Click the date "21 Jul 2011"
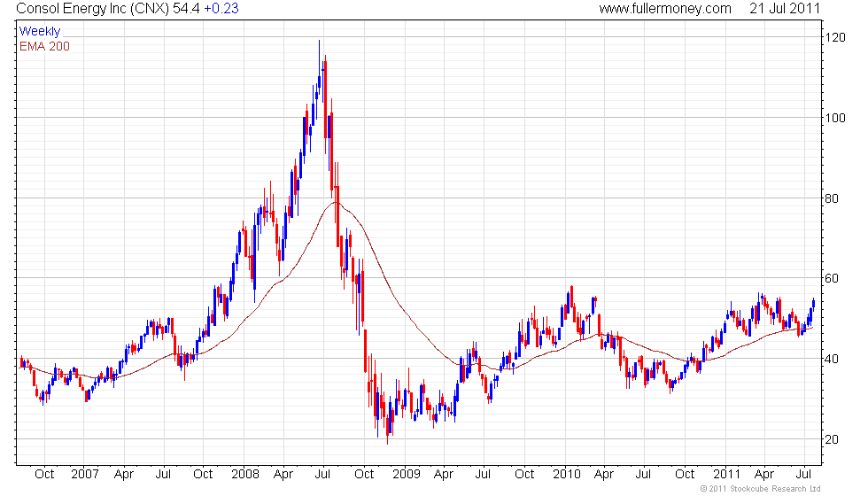868x496 pixels. coord(785,8)
